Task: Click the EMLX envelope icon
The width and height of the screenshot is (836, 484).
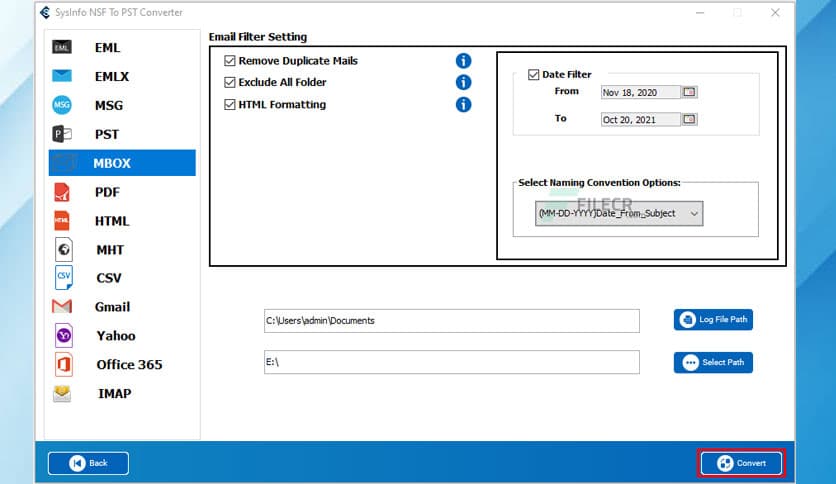Action: coord(62,76)
